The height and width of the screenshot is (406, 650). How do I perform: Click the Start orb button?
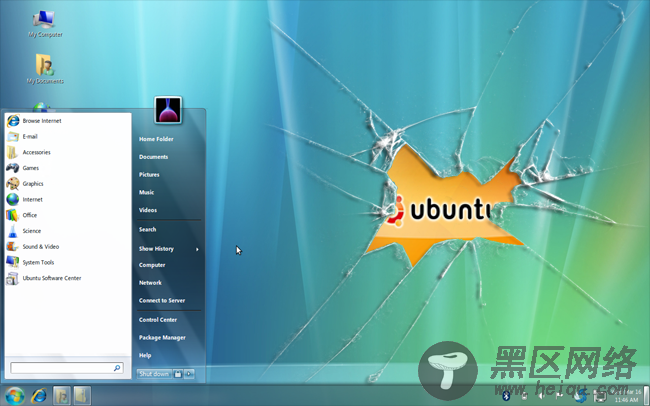coord(15,396)
